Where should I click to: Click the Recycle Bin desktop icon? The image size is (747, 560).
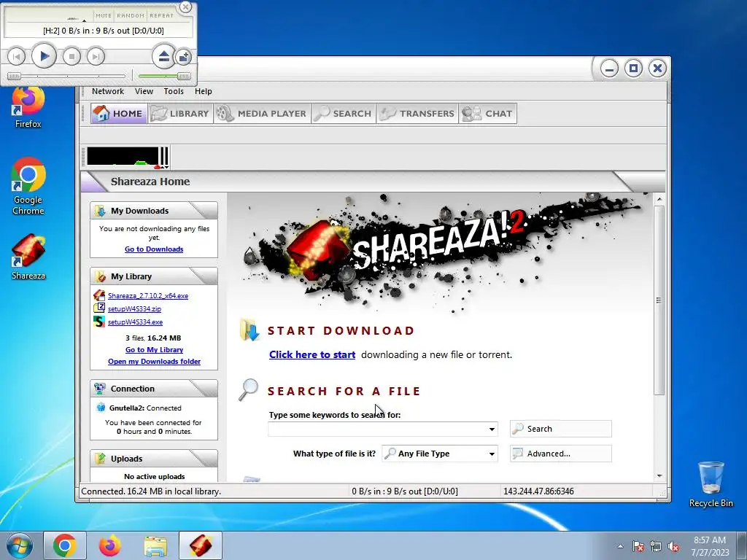click(711, 484)
